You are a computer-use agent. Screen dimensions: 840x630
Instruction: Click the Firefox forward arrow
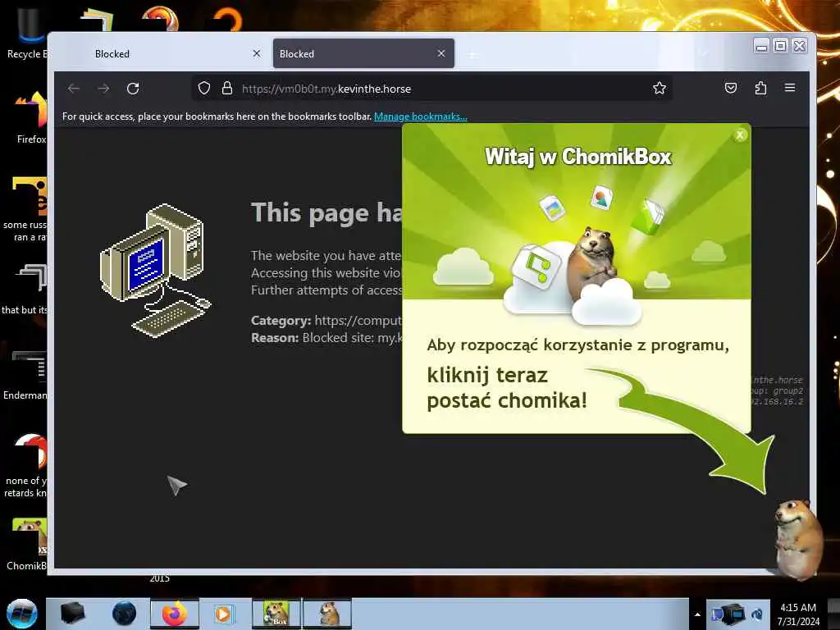103,89
